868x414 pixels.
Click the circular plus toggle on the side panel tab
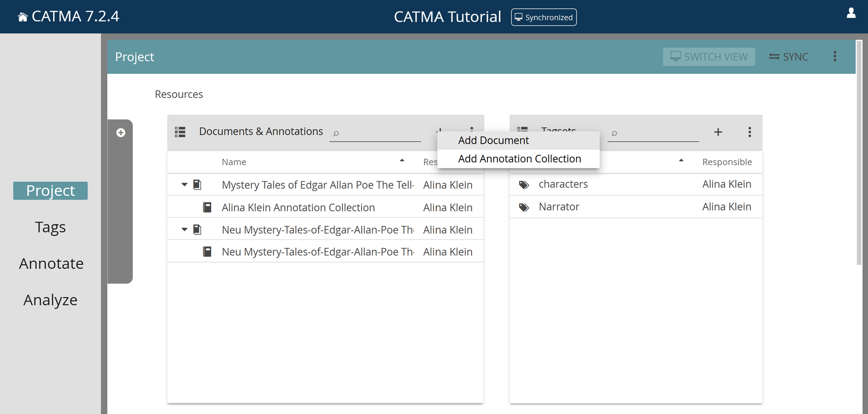coord(121,132)
